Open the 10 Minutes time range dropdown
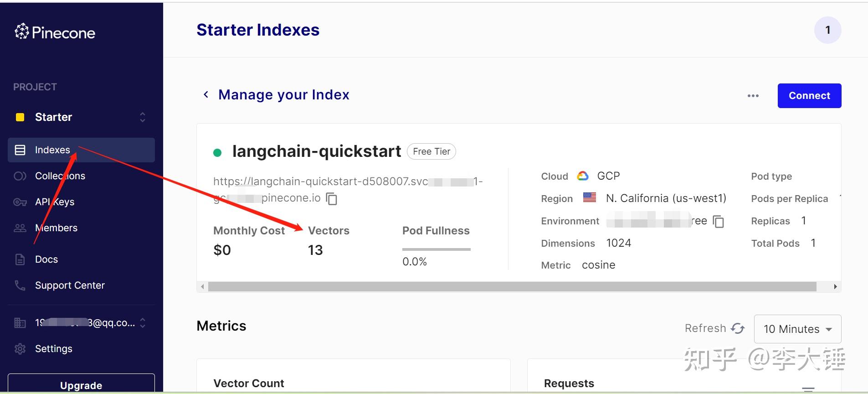The image size is (868, 394). pos(797,329)
